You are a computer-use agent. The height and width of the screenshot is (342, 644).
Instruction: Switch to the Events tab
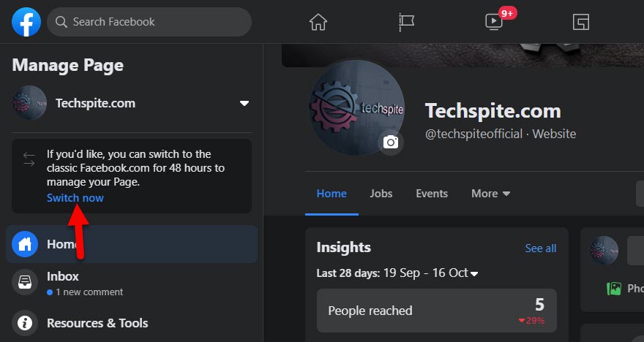tap(432, 194)
